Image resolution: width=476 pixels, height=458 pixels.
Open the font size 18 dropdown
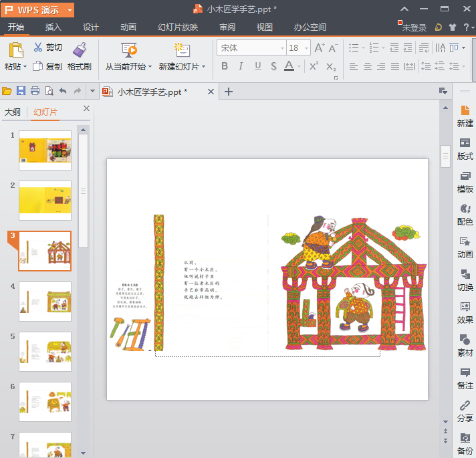306,48
